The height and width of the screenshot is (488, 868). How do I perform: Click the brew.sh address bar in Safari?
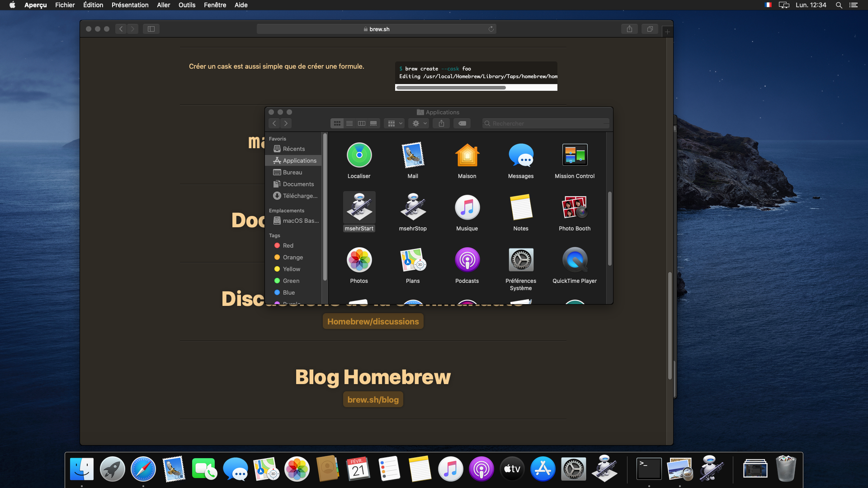tap(376, 29)
